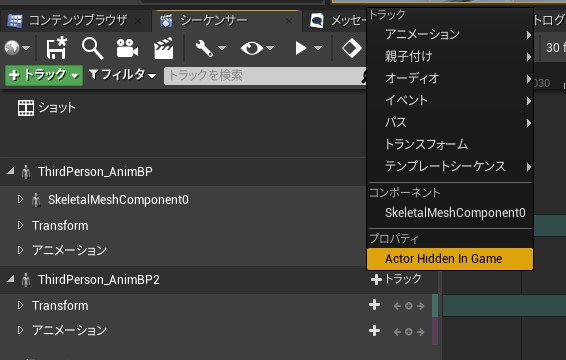Open the オーディオ submenu
The image size is (566, 360).
point(450,78)
